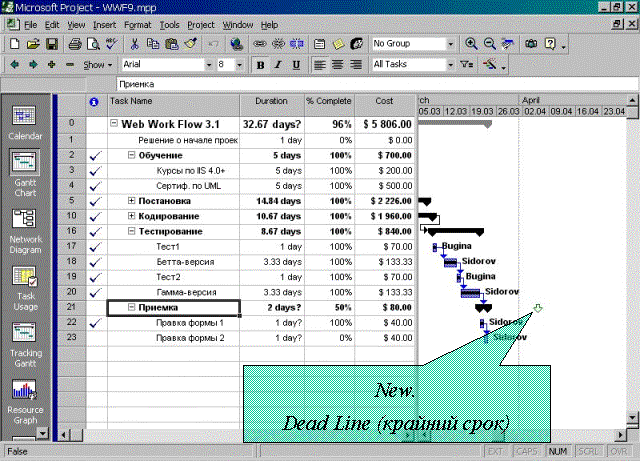Link tasks using the chain icon
Image resolution: width=640 pixels, height=461 pixels.
click(x=260, y=44)
